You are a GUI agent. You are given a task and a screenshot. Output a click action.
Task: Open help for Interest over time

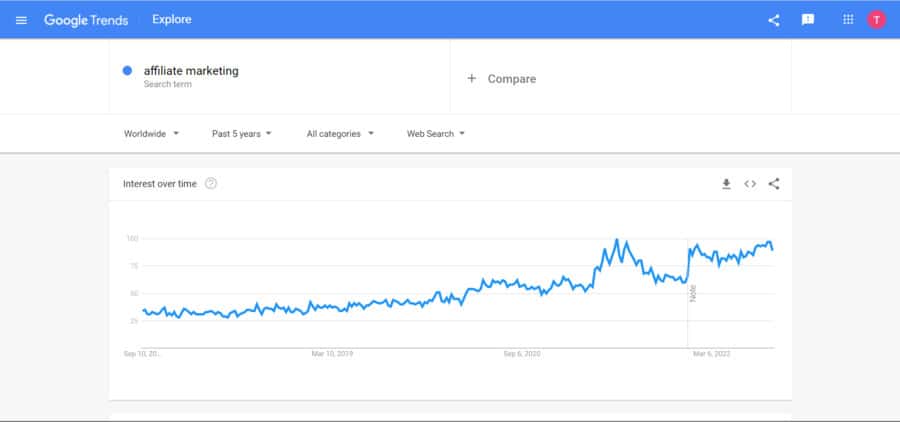coord(211,184)
